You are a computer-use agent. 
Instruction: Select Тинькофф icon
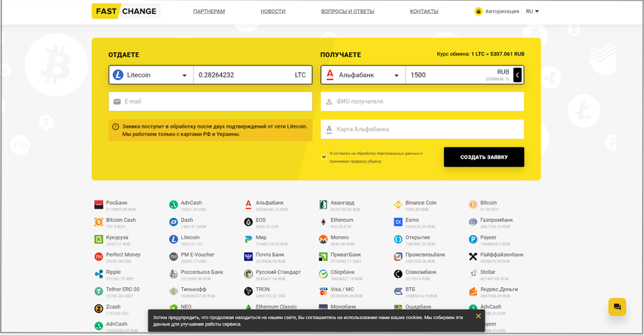pyautogui.click(x=174, y=291)
